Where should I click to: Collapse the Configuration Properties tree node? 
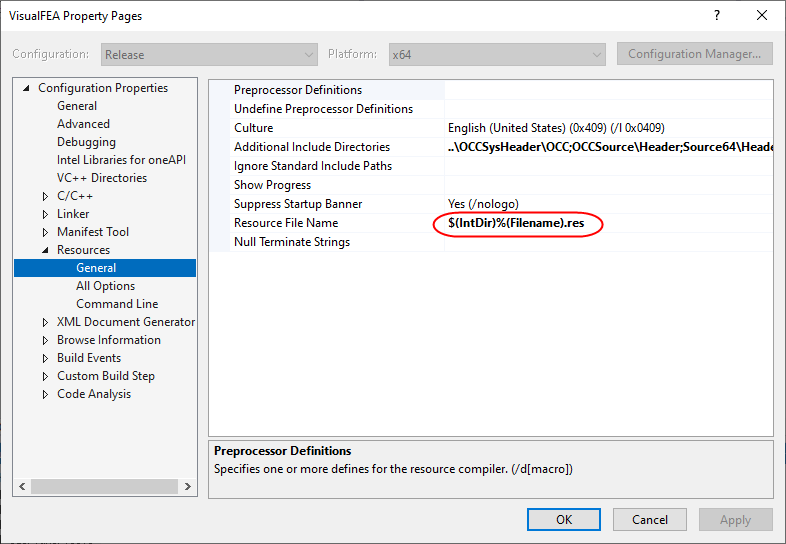tap(26, 88)
